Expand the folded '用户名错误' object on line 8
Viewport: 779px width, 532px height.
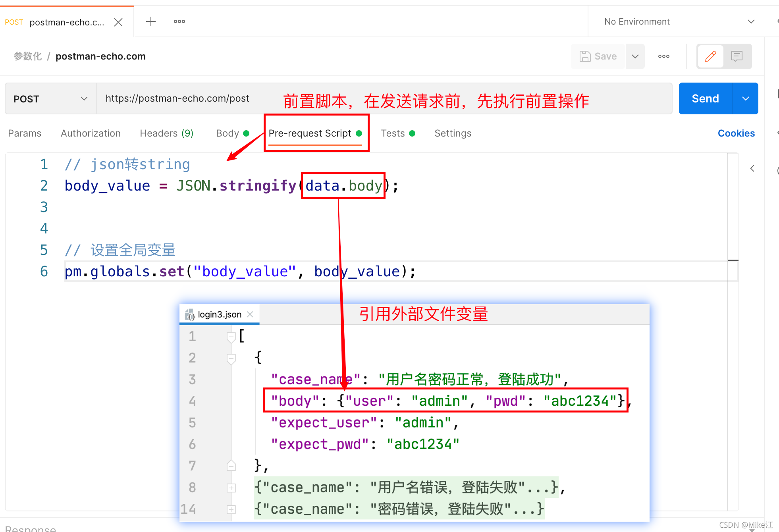[231, 488]
